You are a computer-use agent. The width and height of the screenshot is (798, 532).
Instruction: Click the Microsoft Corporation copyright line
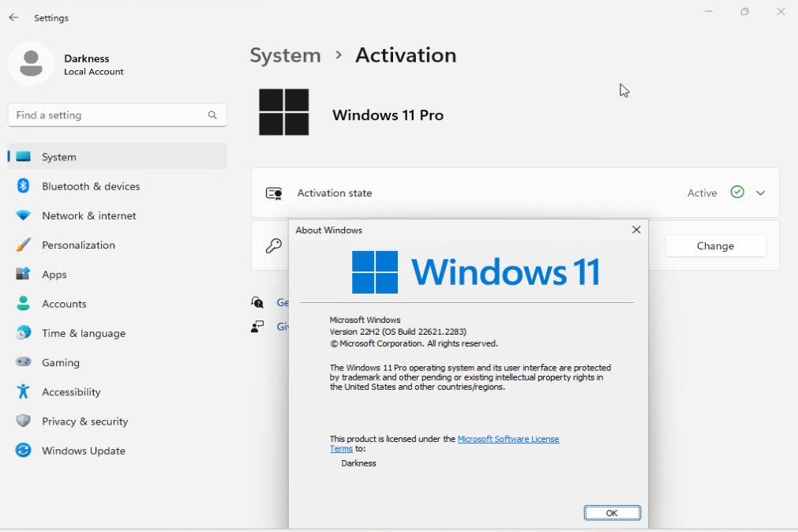(x=414, y=343)
